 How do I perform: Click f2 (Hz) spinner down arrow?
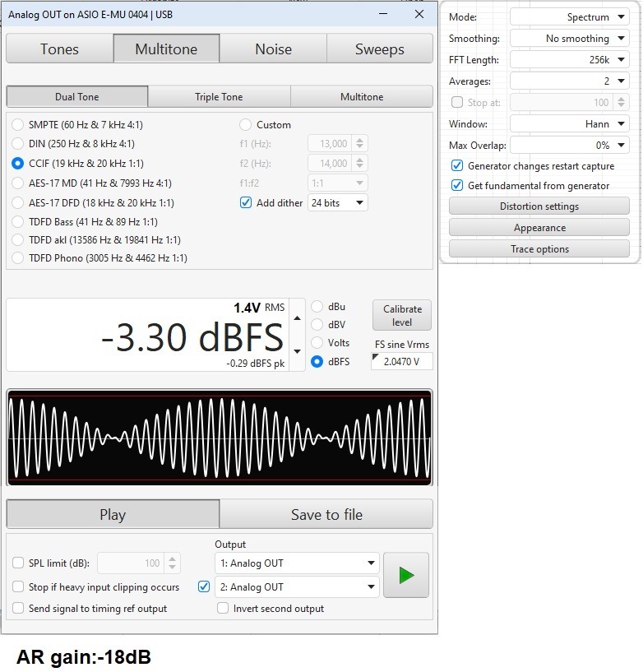tap(360, 167)
